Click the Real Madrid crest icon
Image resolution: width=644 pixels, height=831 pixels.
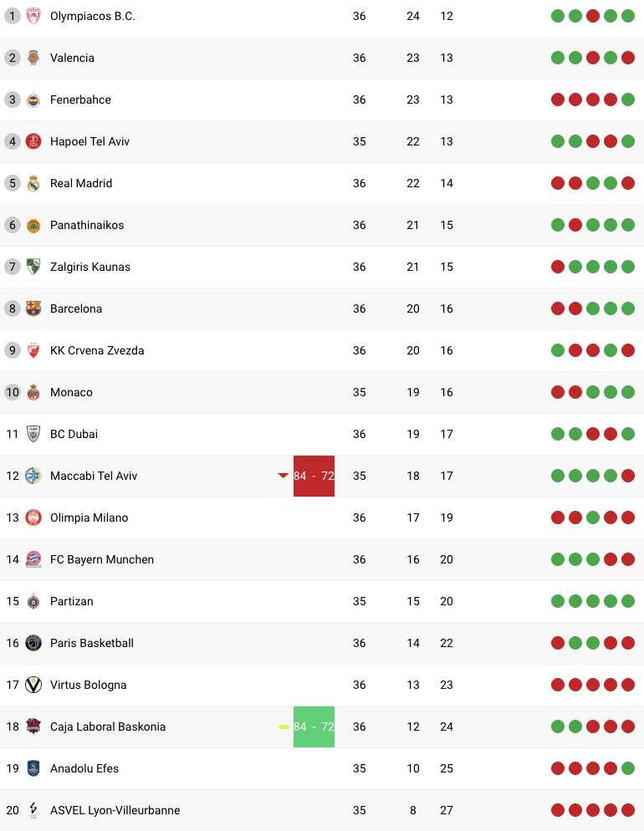point(33,183)
